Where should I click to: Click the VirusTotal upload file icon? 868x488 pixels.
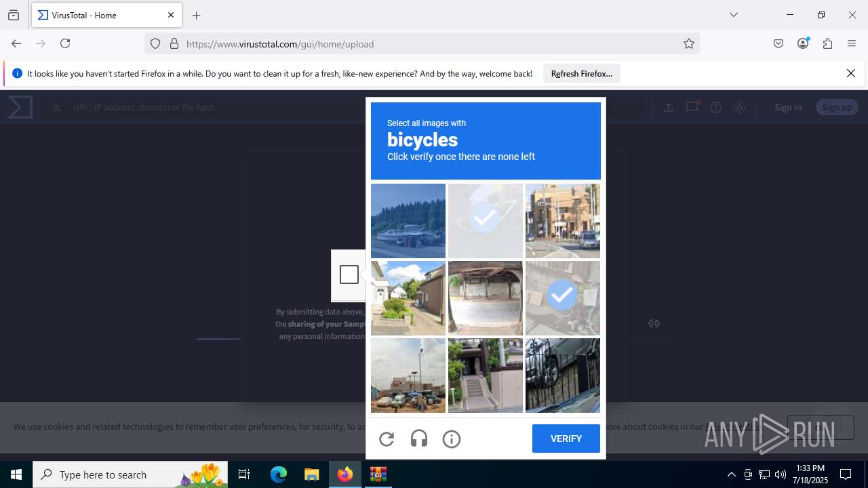point(668,107)
